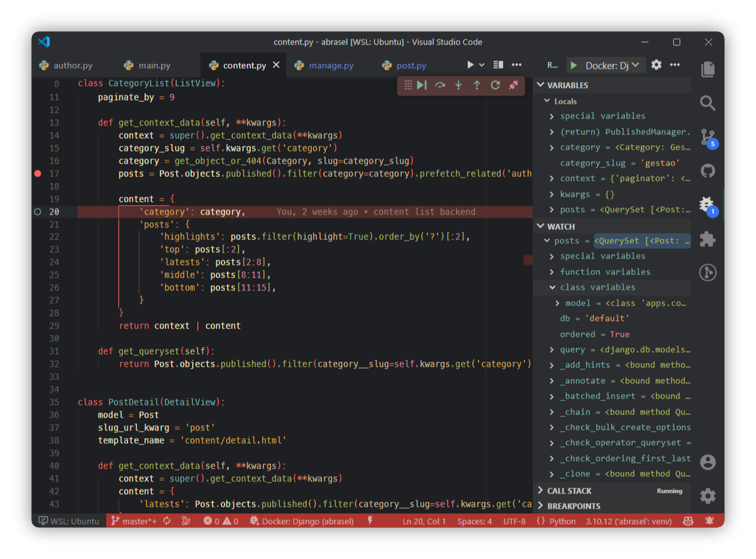Open the Explorer view in the activity bar
Screen dimensions: 756x559
point(708,69)
